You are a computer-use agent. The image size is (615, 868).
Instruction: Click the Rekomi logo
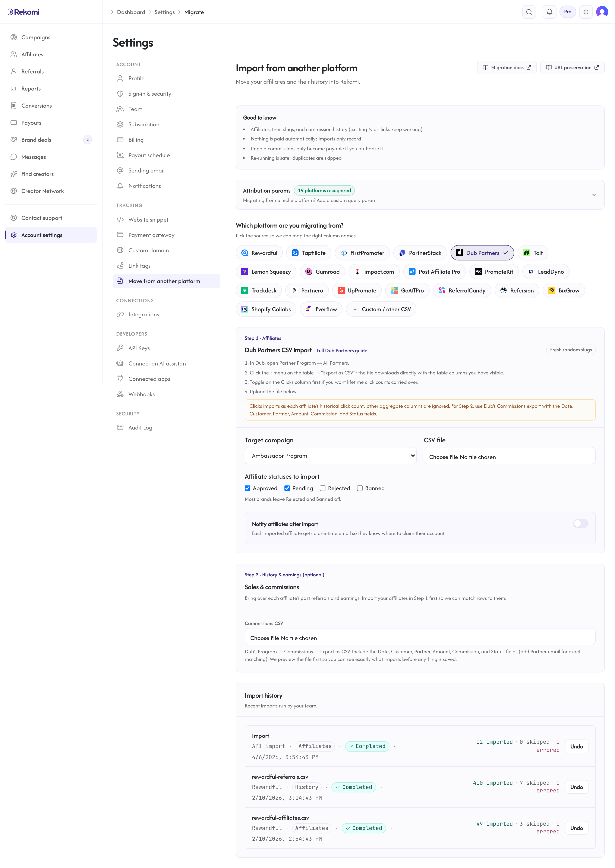tap(23, 12)
